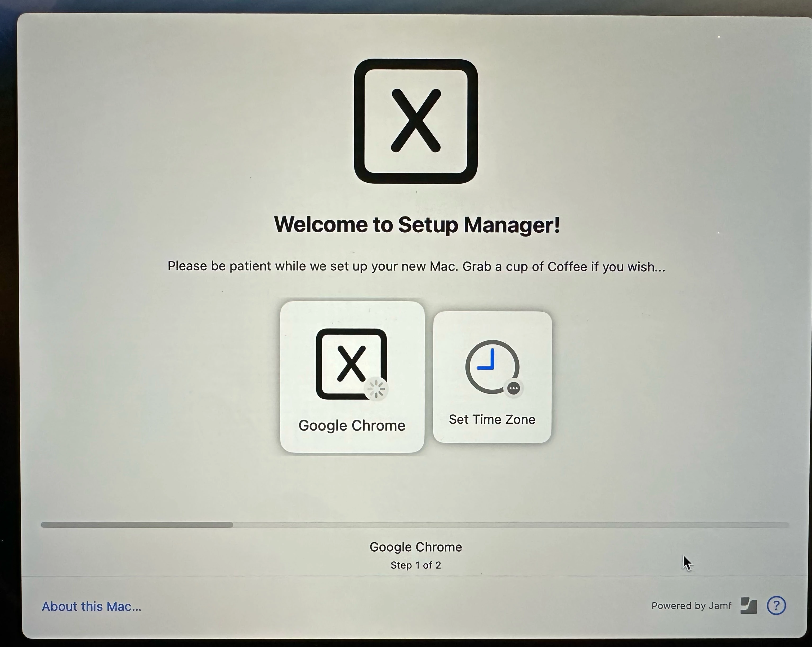Open the About this Mac link
The width and height of the screenshot is (812, 647).
point(92,606)
